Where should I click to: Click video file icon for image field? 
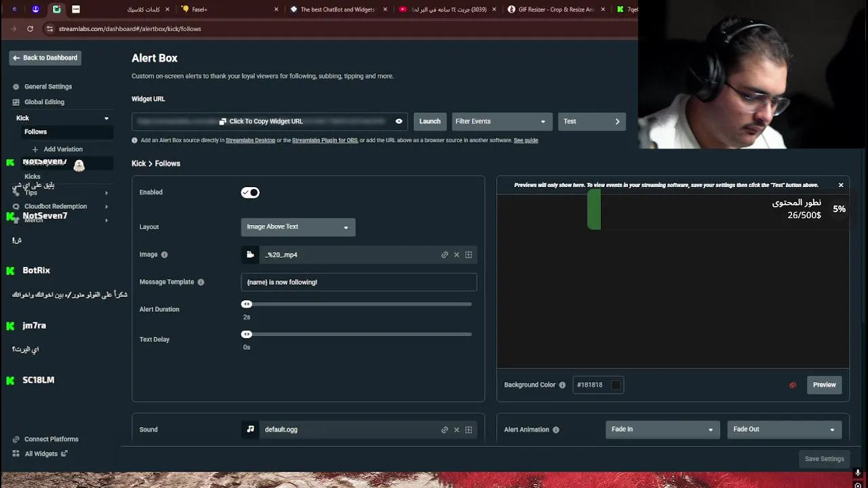[x=250, y=255]
